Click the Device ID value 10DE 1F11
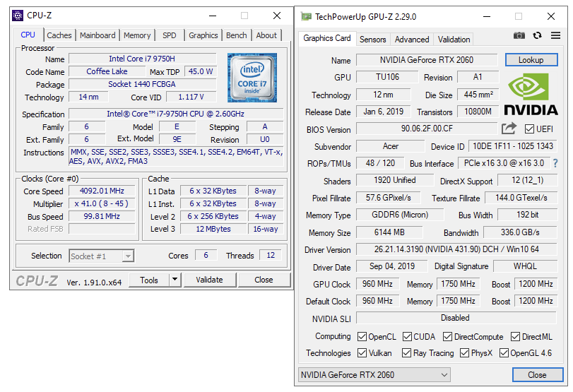The width and height of the screenshot is (573, 392). [x=513, y=146]
